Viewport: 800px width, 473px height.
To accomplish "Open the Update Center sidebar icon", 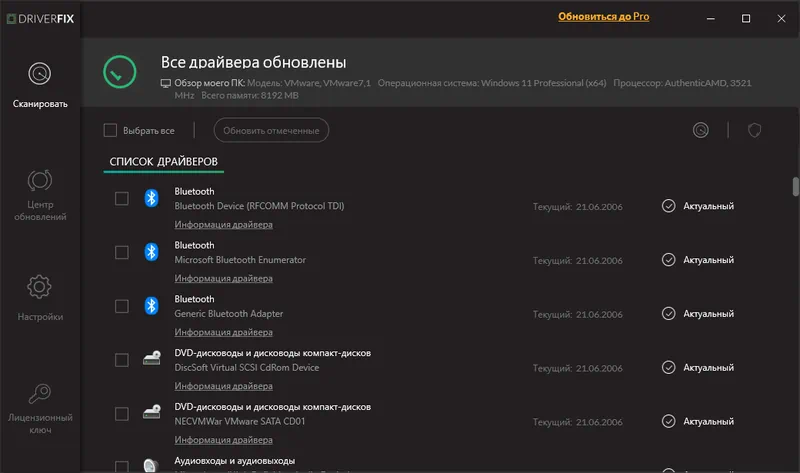I will coord(40,180).
